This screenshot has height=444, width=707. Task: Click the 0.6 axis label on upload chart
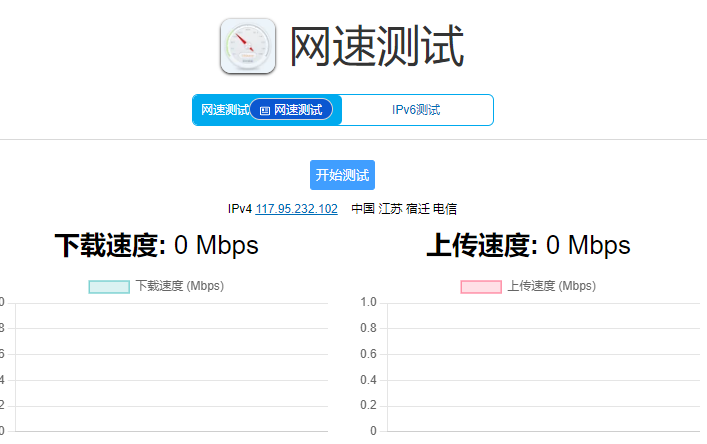coord(368,354)
